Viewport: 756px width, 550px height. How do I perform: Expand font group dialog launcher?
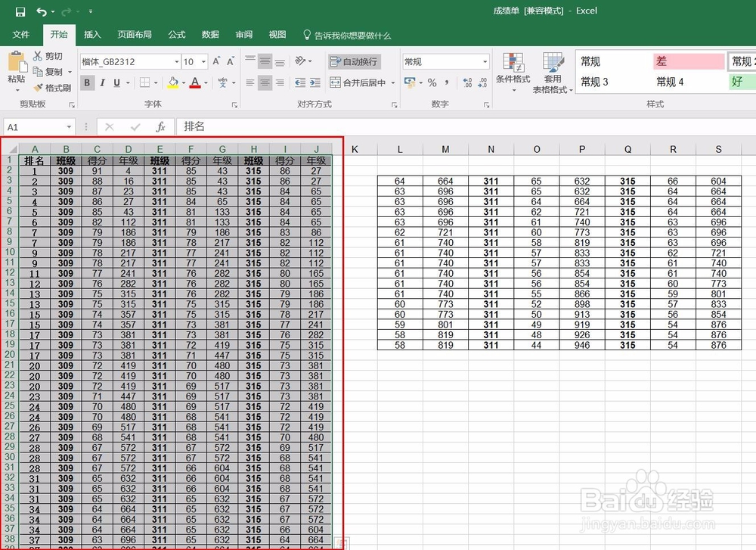[234, 104]
